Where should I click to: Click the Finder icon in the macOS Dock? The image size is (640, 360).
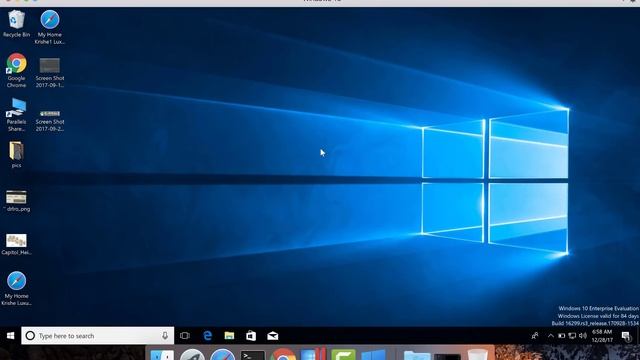162,355
